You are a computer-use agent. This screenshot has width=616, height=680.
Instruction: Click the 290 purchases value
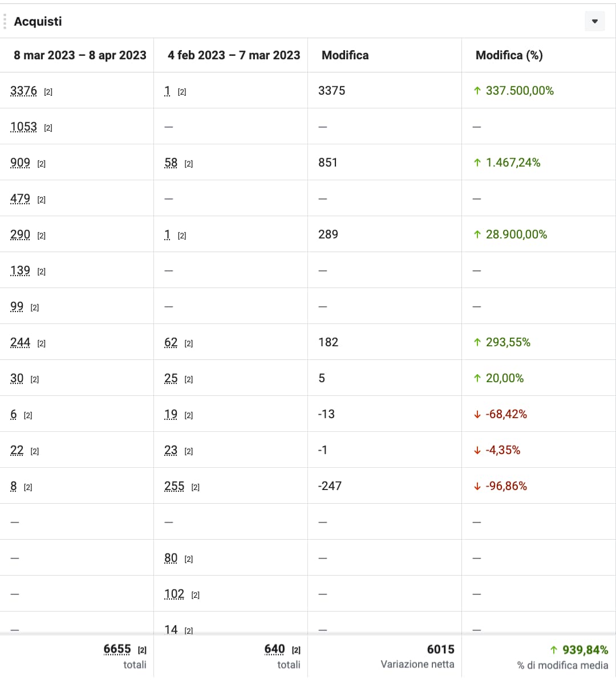(20, 234)
